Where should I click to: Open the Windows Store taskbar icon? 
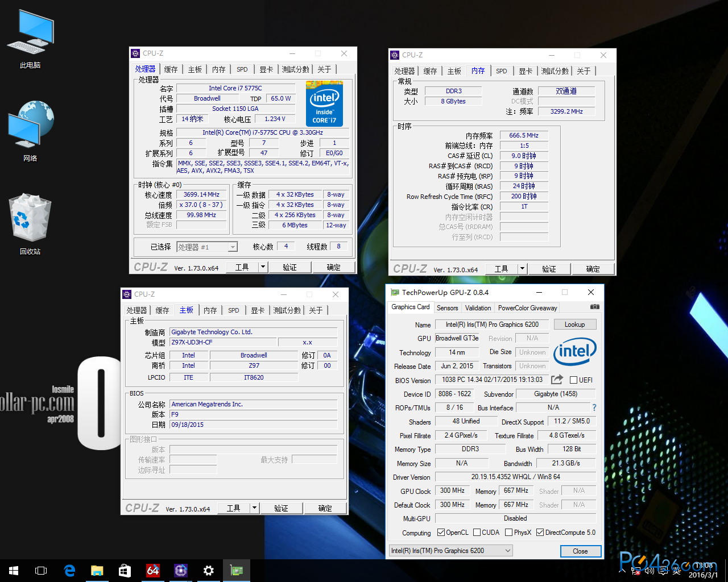coord(125,571)
